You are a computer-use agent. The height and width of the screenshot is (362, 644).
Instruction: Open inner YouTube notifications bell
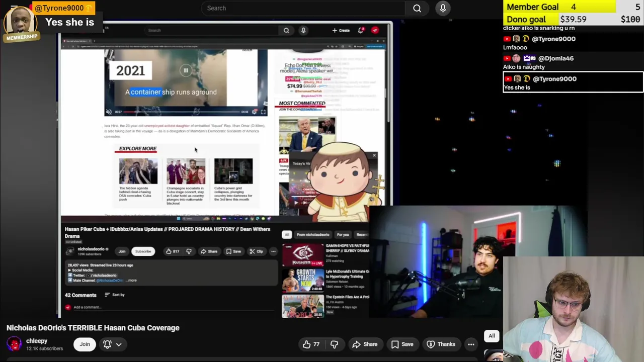tap(361, 30)
